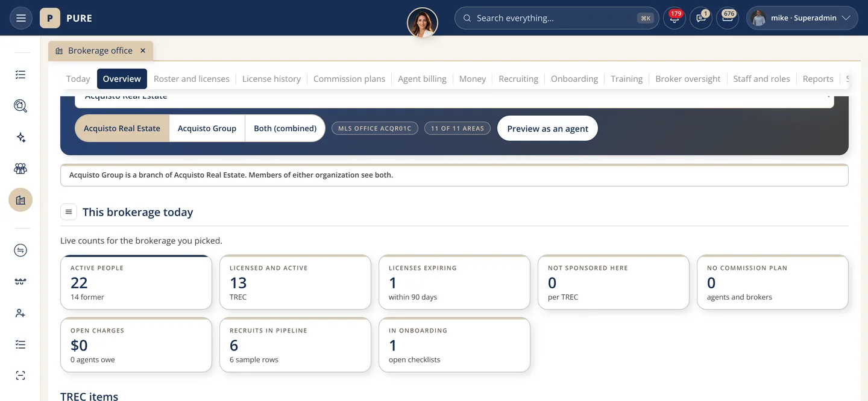Select the Acquisto Group segment
868x401 pixels.
tap(207, 128)
